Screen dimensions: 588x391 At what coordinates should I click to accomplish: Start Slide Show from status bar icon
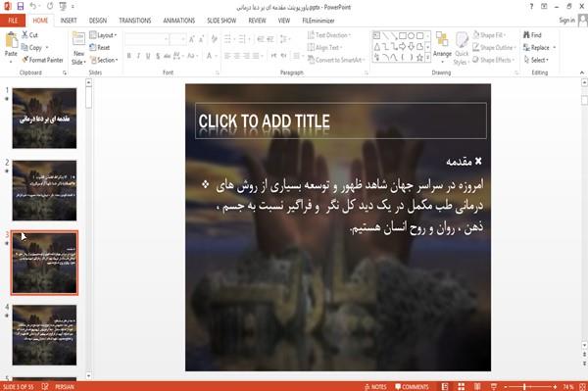(494, 386)
